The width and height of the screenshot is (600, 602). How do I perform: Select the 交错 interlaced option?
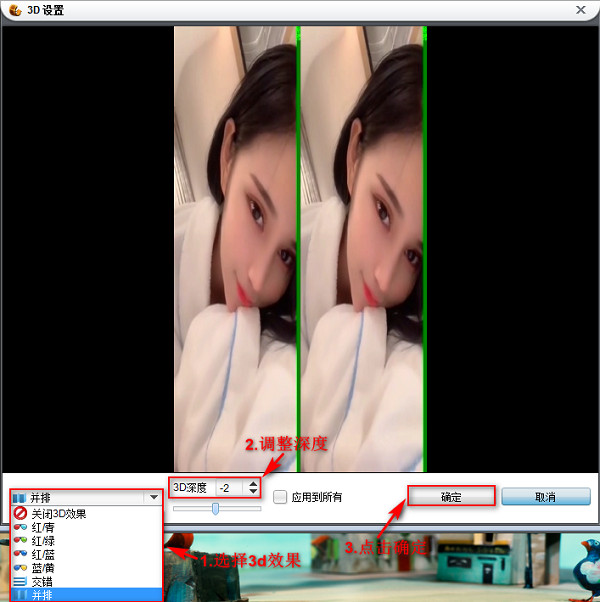(87, 581)
